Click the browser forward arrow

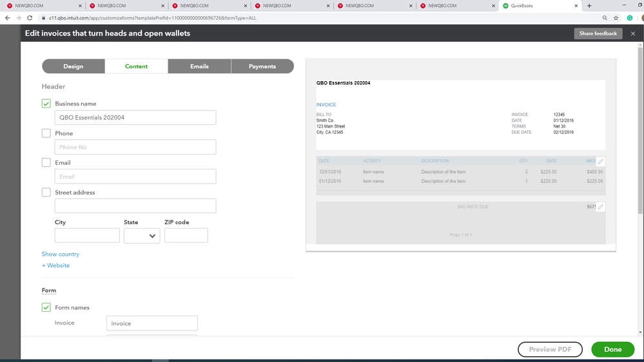click(19, 17)
